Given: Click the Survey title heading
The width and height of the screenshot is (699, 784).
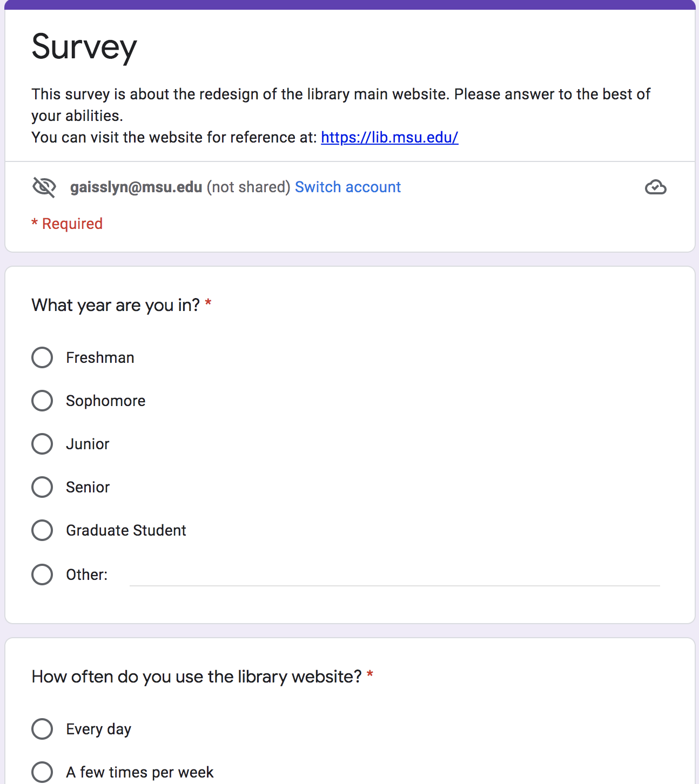Looking at the screenshot, I should (x=84, y=47).
